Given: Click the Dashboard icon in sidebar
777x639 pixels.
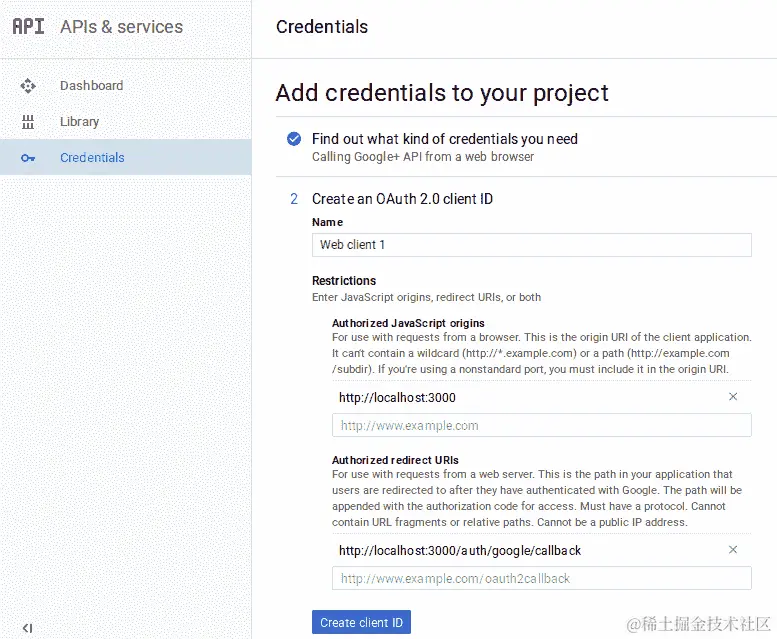Looking at the screenshot, I should pyautogui.click(x=28, y=86).
